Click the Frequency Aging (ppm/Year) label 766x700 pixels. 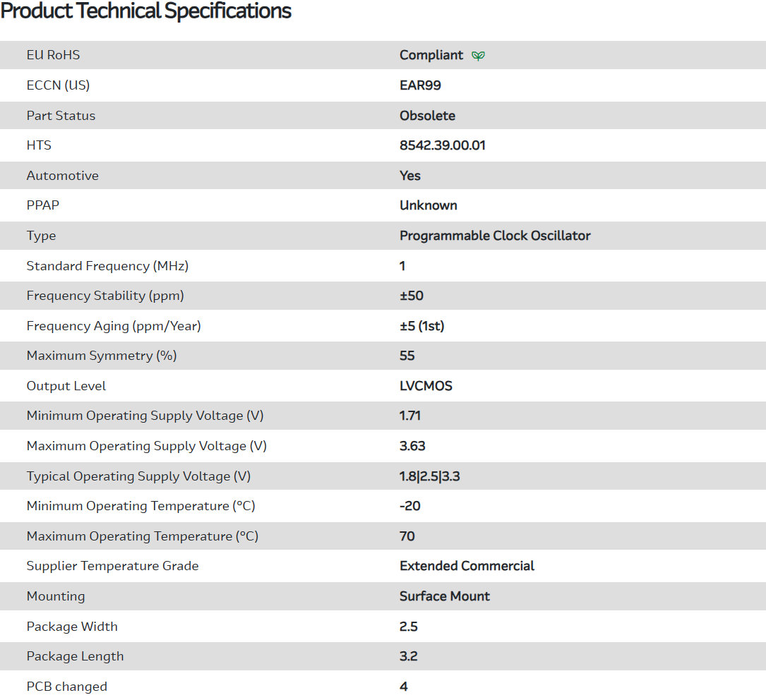[x=114, y=326]
